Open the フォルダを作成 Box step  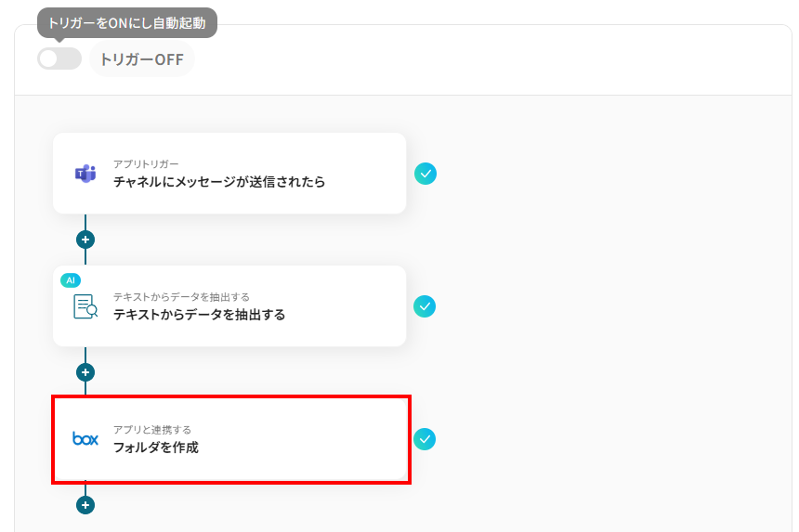point(156,448)
